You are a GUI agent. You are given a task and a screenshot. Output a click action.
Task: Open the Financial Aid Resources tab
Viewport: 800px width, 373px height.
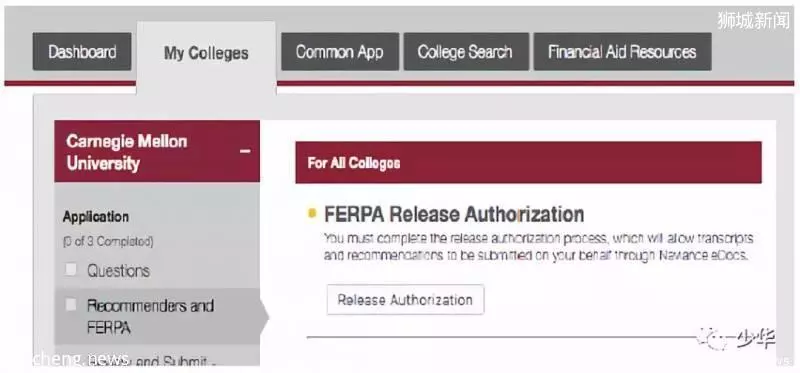point(622,52)
